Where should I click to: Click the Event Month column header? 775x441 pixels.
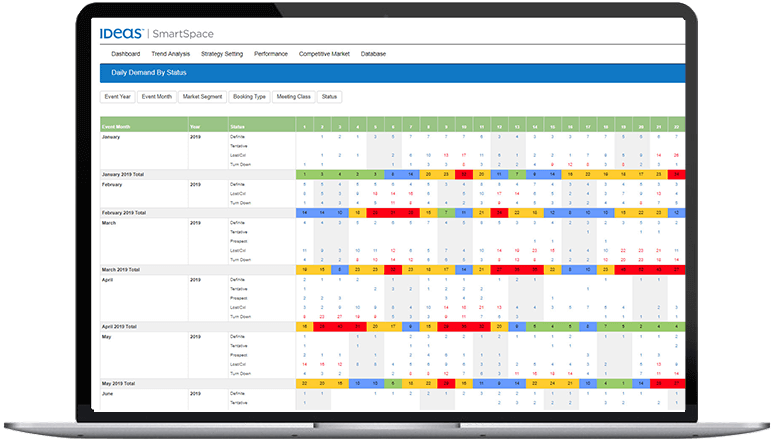click(x=116, y=127)
